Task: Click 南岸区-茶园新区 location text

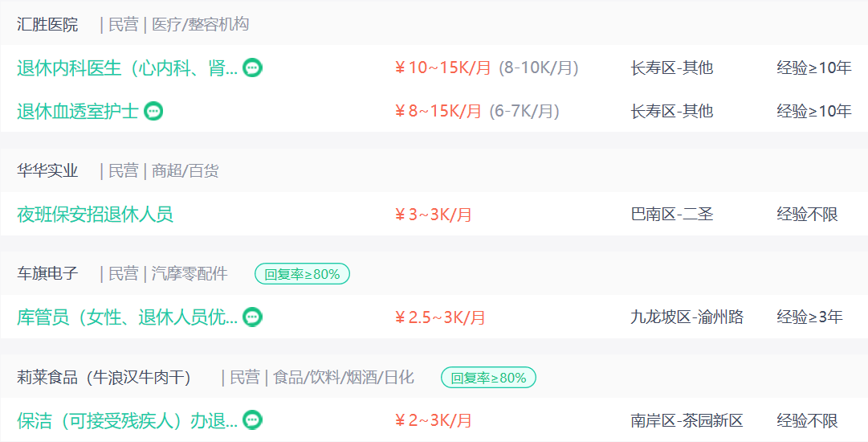Action: [x=687, y=421]
